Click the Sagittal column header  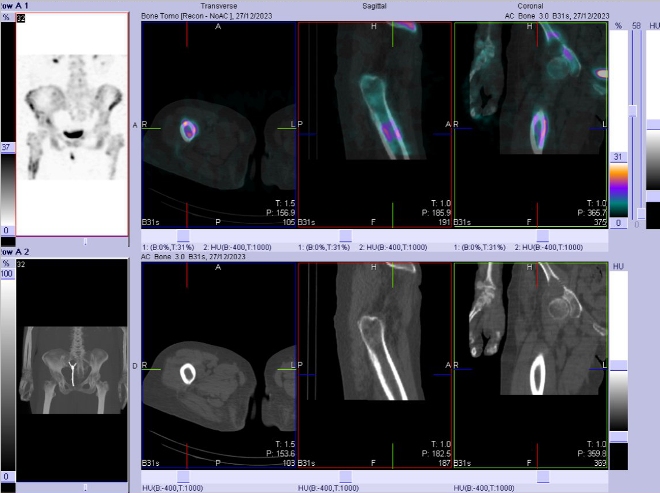coord(374,6)
